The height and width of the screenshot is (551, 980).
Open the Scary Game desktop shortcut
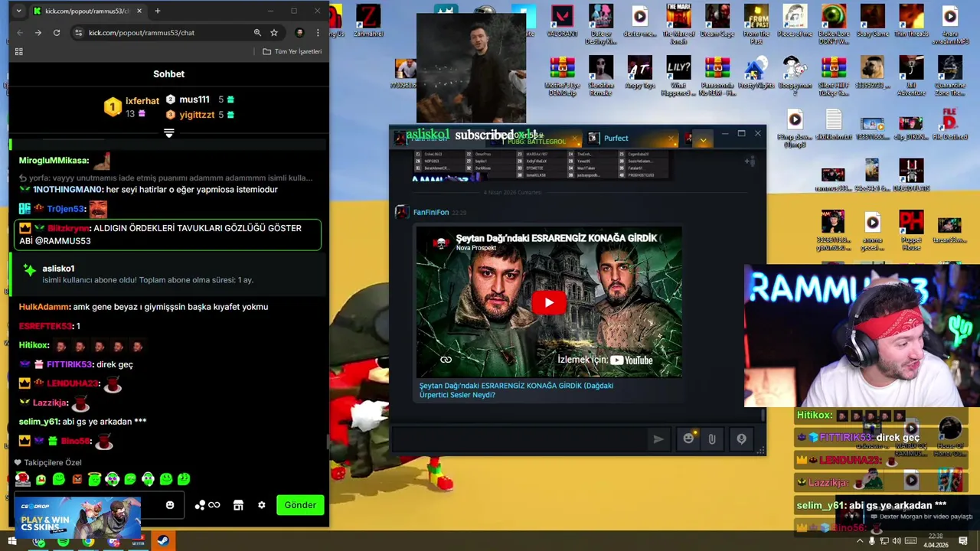(872, 21)
